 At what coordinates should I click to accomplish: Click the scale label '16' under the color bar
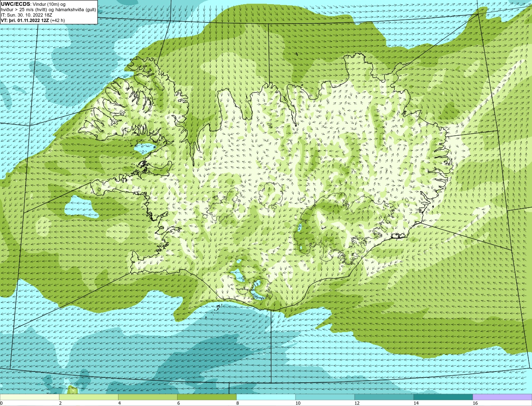point(475,403)
